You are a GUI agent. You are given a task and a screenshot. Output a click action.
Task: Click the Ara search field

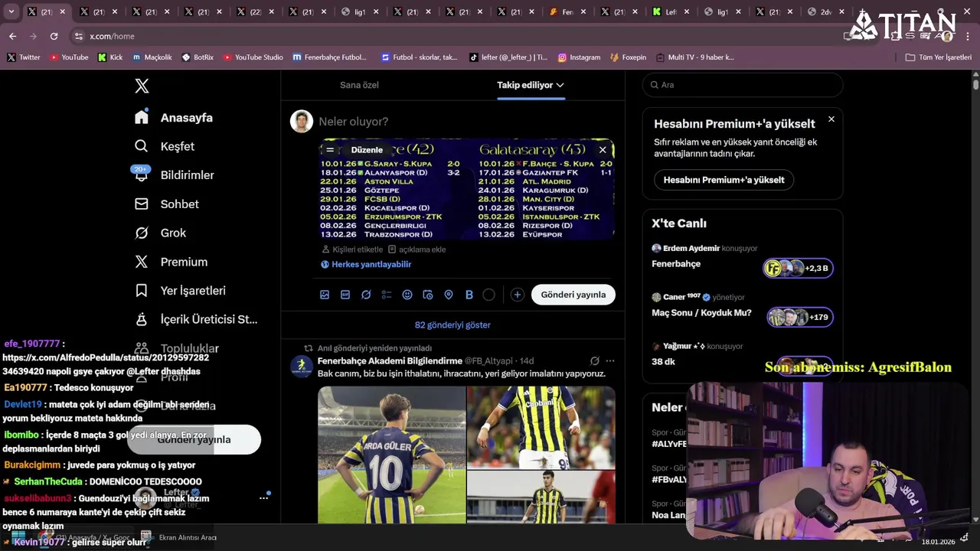(743, 85)
